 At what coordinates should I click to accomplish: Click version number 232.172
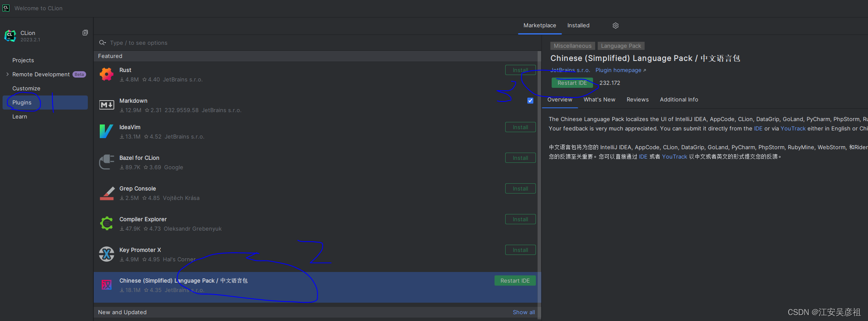point(610,83)
